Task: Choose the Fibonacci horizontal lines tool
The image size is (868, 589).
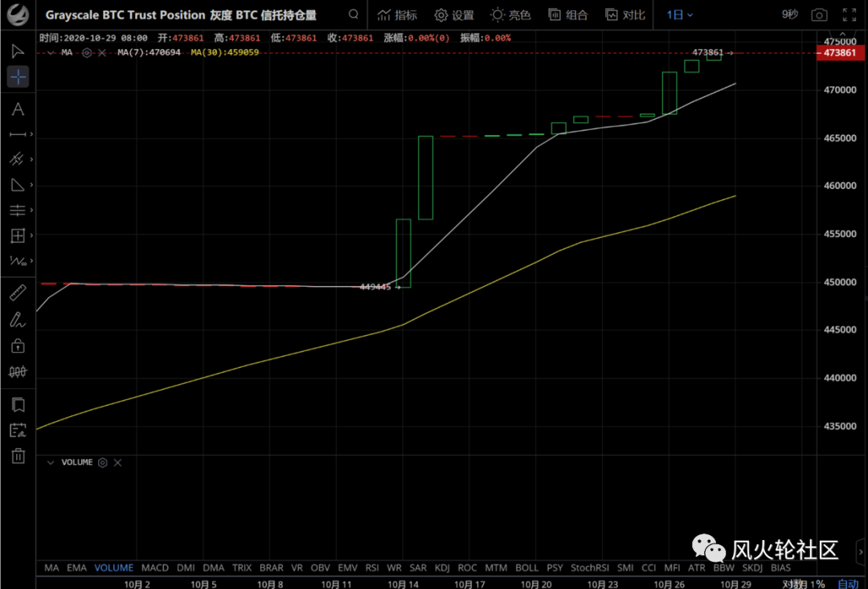Action: pyautogui.click(x=18, y=211)
